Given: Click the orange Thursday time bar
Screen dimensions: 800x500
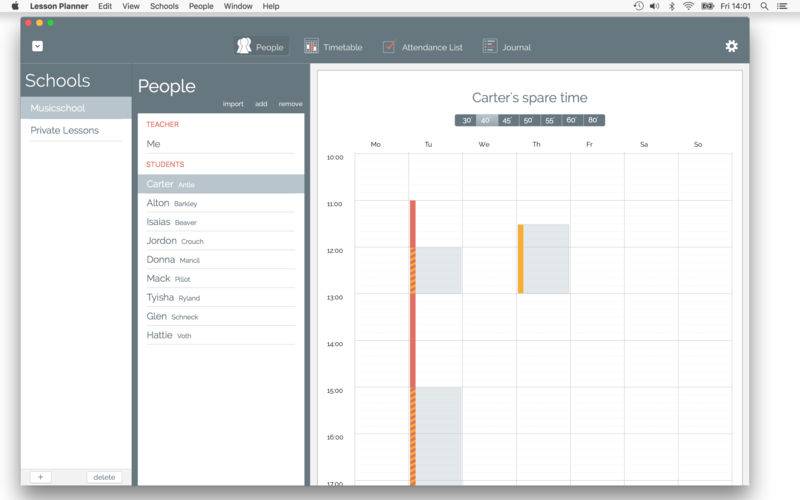Looking at the screenshot, I should (520, 258).
